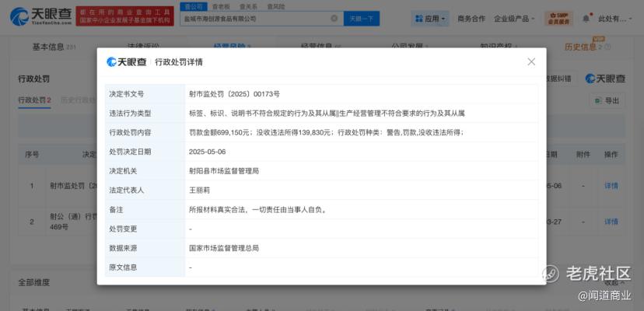This screenshot has width=644, height=311.
Task: Switch to the 基本信息 tab
Action: click(x=54, y=47)
